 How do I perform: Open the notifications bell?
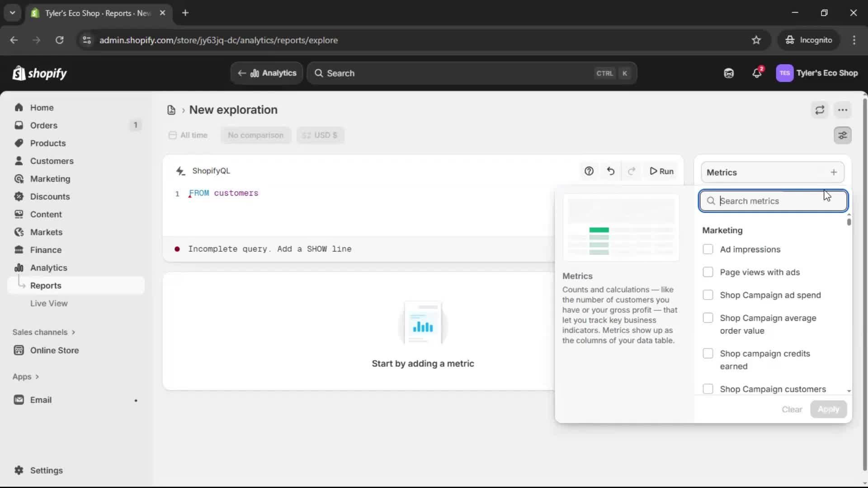coord(757,73)
